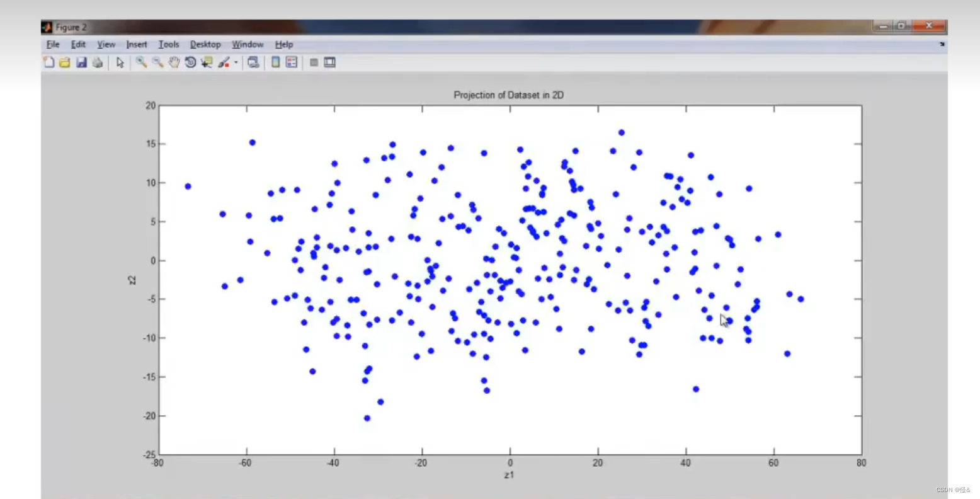Open the Insert menu
Image resolution: width=980 pixels, height=499 pixels.
[x=137, y=44]
